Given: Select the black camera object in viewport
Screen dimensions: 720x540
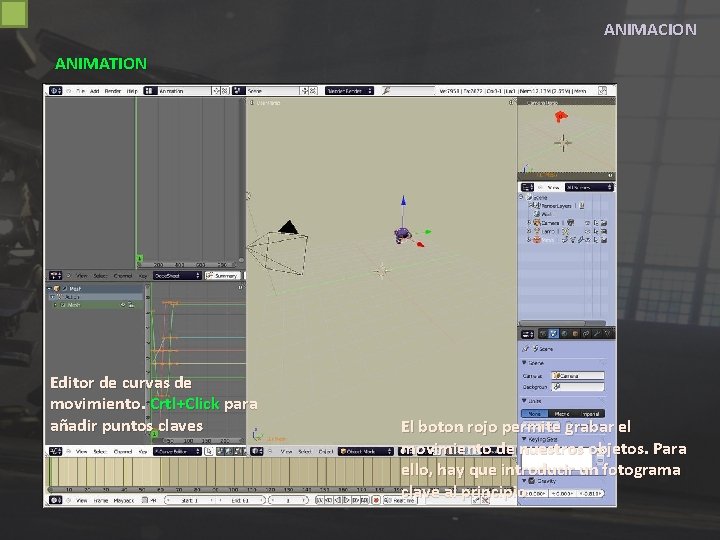Looking at the screenshot, I should pyautogui.click(x=288, y=227).
